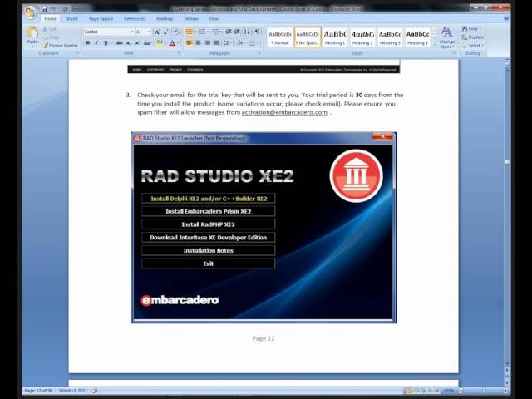The image size is (532, 399).
Task: Toggle Underline formatting
Action: 106,43
